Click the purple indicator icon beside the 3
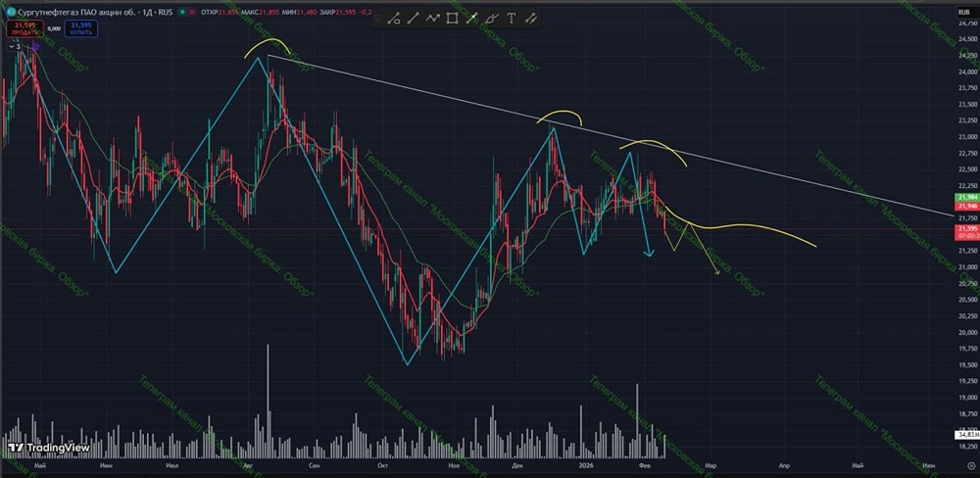The height and width of the screenshot is (478, 980). click(35, 46)
